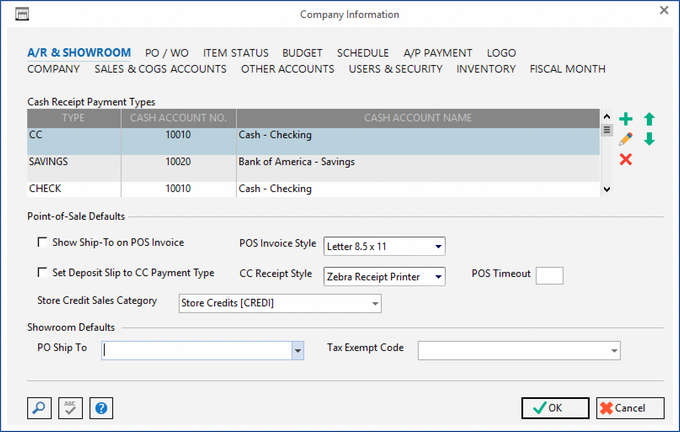Go to OTHER ACCOUNTS tab
This screenshot has width=680, height=432.
[288, 69]
